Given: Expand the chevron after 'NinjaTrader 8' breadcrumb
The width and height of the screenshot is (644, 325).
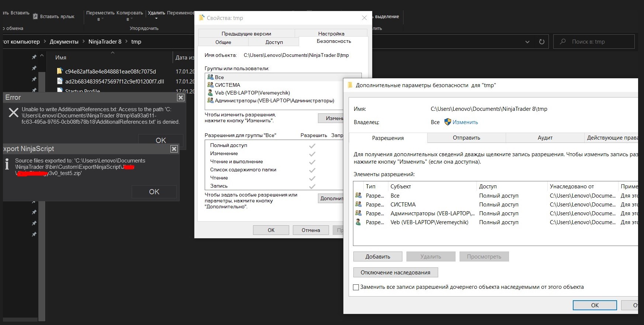Looking at the screenshot, I should (x=126, y=42).
